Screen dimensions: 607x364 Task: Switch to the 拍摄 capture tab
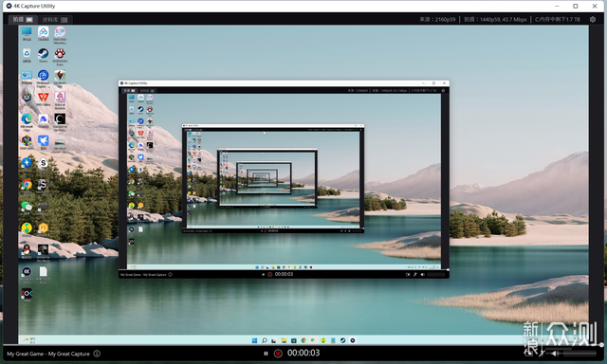pos(23,19)
